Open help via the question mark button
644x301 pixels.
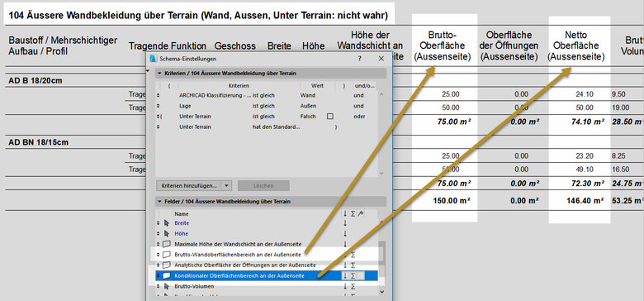click(x=360, y=59)
